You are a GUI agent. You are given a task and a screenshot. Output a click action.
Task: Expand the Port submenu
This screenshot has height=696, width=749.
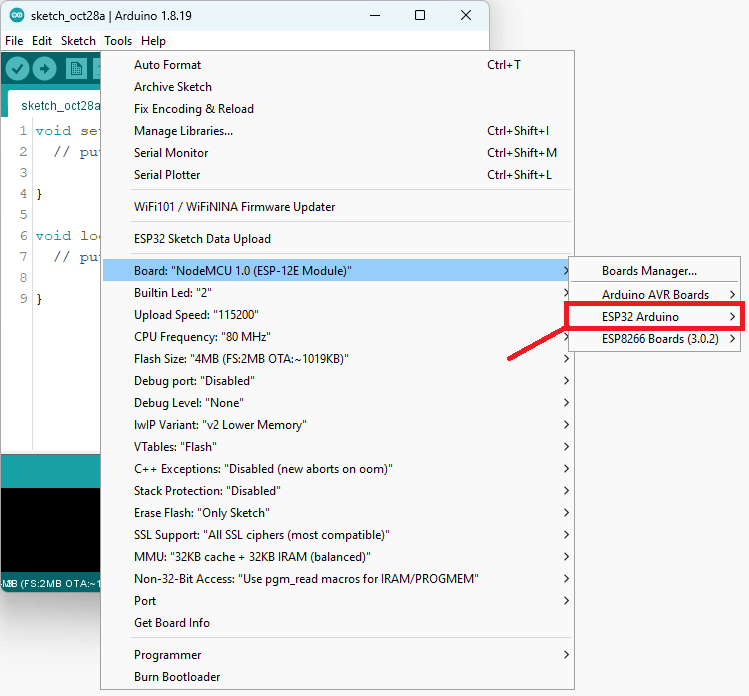coord(337,600)
